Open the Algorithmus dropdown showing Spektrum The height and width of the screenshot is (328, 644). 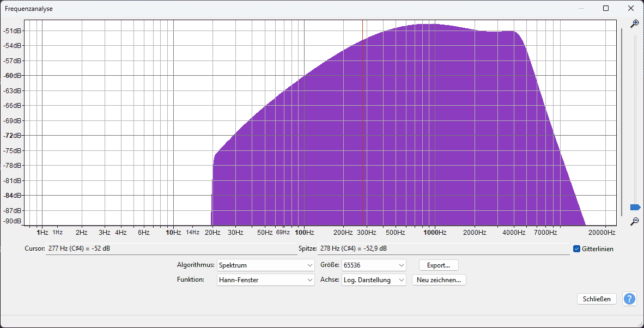click(266, 265)
